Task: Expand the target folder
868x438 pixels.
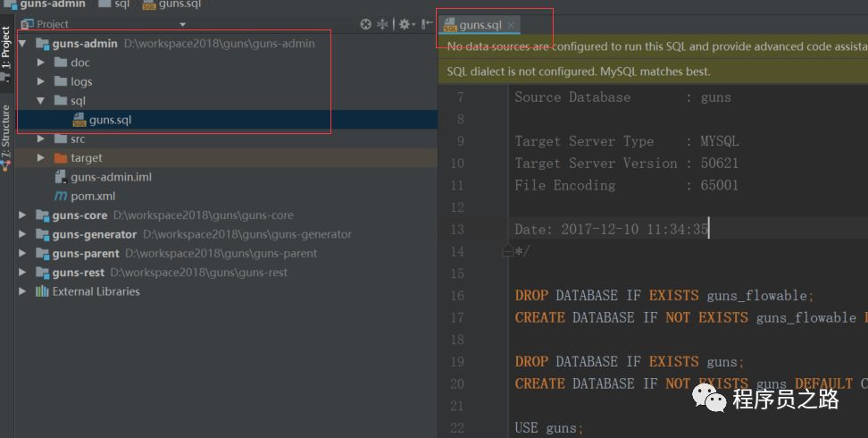Action: pyautogui.click(x=40, y=158)
